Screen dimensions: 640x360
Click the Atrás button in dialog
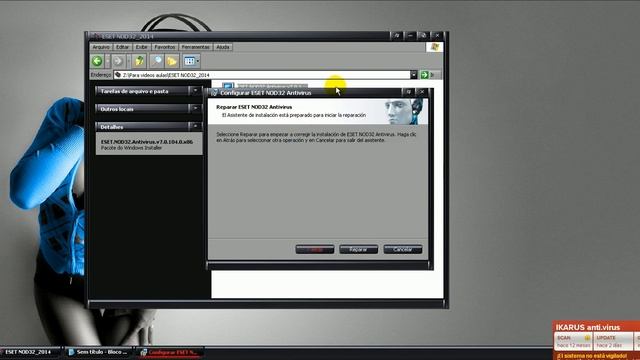pos(315,249)
